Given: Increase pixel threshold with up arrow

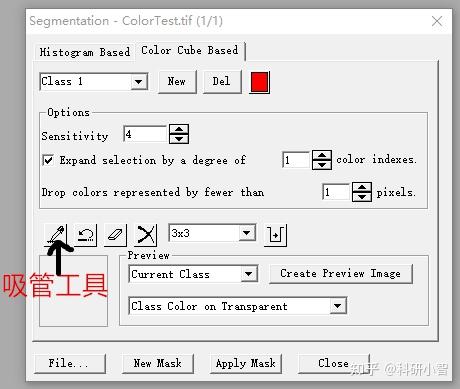Looking at the screenshot, I should [362, 187].
